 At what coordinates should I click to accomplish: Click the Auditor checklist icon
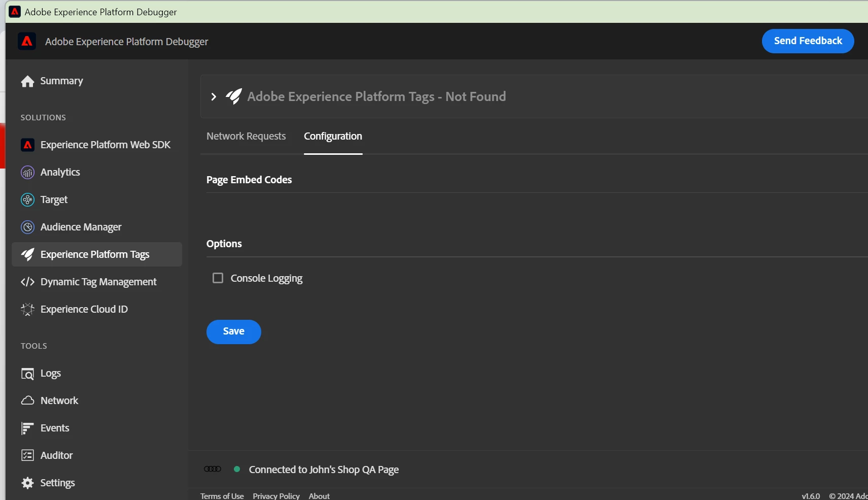pyautogui.click(x=28, y=455)
